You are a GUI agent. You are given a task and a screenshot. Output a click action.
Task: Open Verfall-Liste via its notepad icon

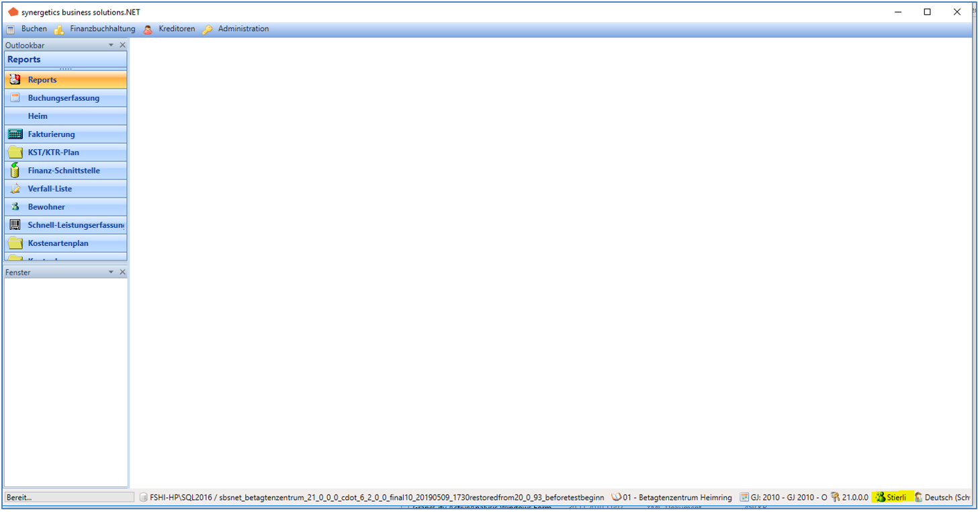pos(15,188)
